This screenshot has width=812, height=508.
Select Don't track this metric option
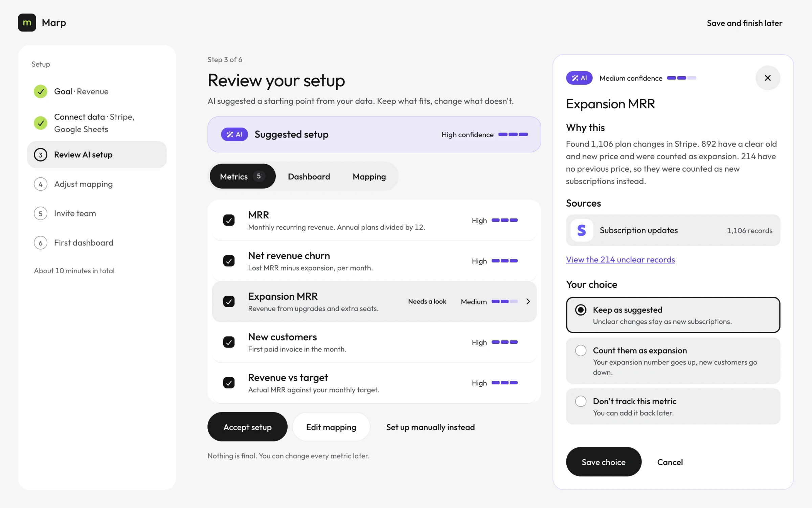[x=673, y=406]
